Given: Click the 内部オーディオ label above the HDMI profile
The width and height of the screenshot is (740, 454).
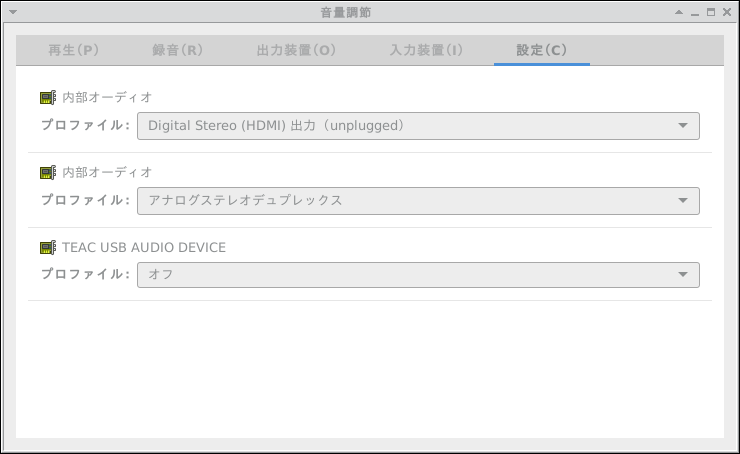Looking at the screenshot, I should tap(107, 97).
